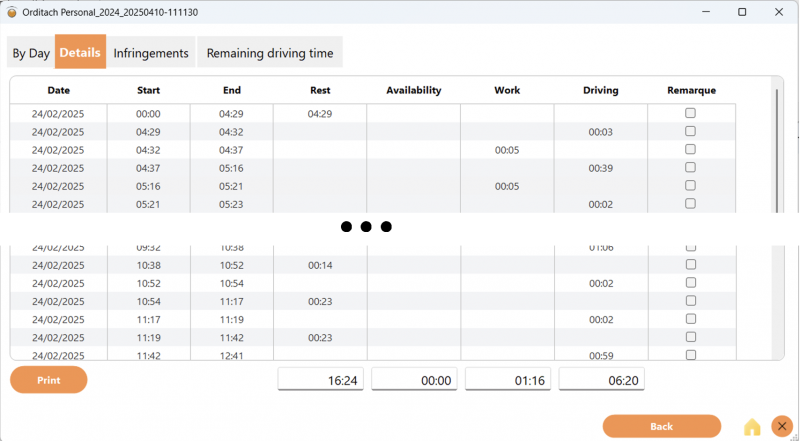
Task: Click the total driving field showing 06:20
Action: [602, 379]
